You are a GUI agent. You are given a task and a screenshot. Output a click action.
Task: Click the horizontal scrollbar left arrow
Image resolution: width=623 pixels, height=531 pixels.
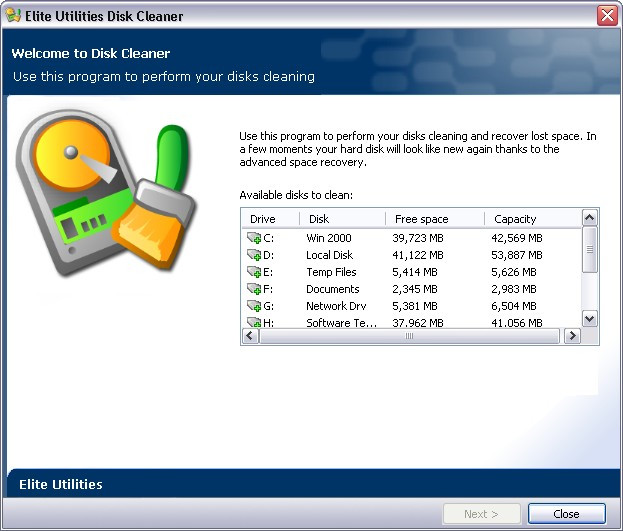[250, 336]
